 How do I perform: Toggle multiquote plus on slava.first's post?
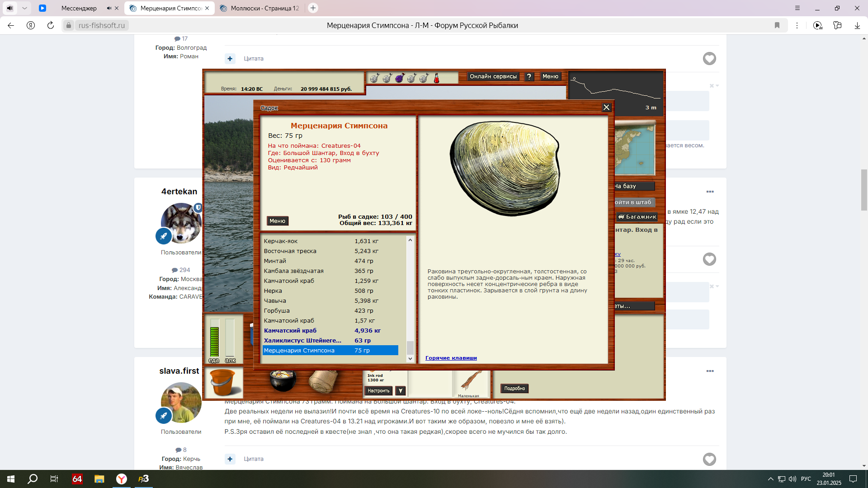click(230, 459)
